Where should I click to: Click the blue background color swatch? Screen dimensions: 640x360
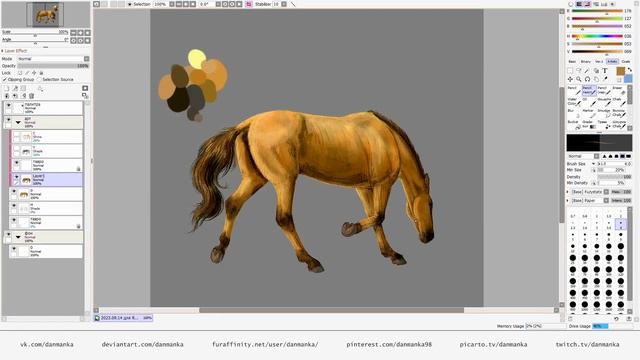click(x=628, y=79)
